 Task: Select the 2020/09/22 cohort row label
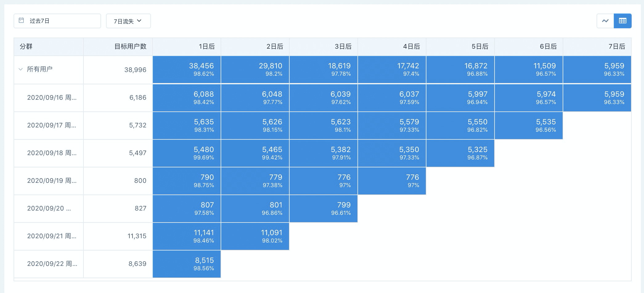(52, 264)
